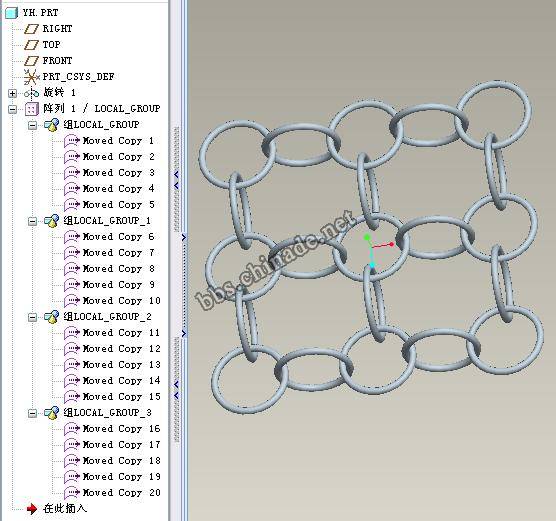The height and width of the screenshot is (521, 556).
Task: Collapse the 组LOCAL_GROUP node
Action: 32,125
